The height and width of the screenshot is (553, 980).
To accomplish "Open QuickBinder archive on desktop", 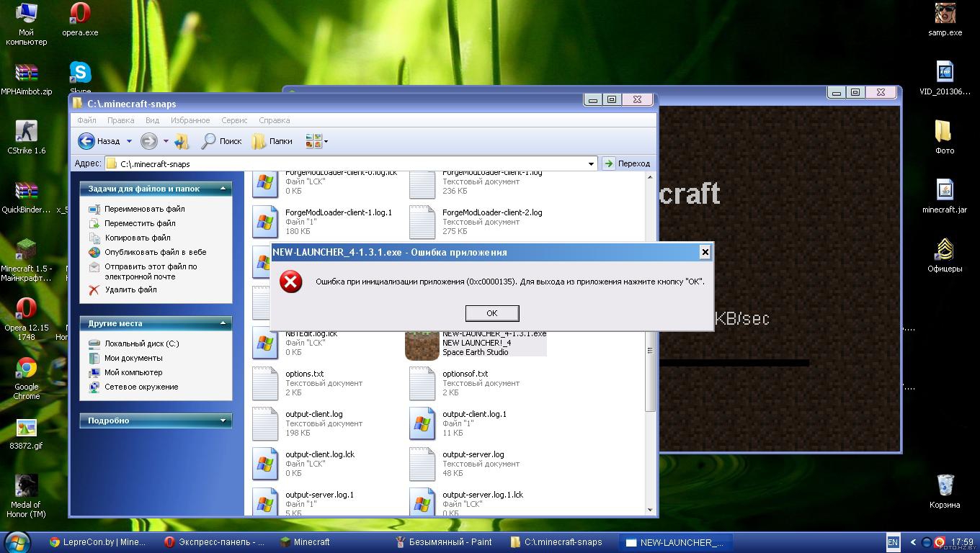I will [26, 197].
